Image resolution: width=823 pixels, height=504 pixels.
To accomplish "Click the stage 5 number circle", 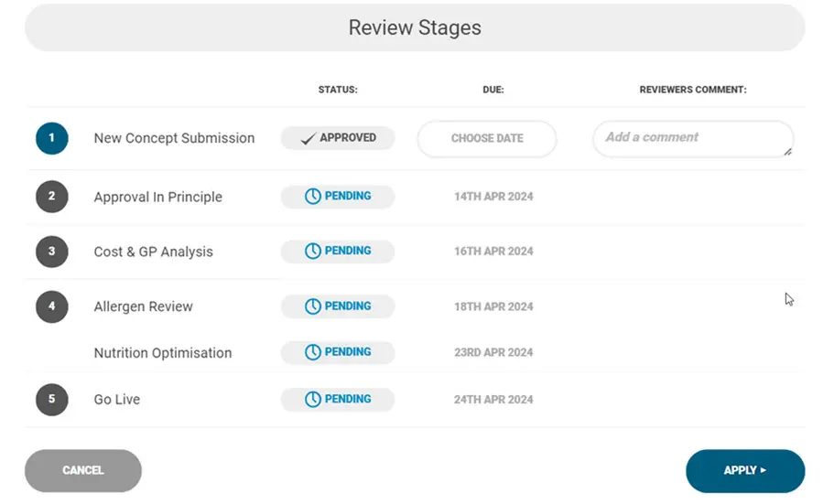I will pyautogui.click(x=52, y=400).
